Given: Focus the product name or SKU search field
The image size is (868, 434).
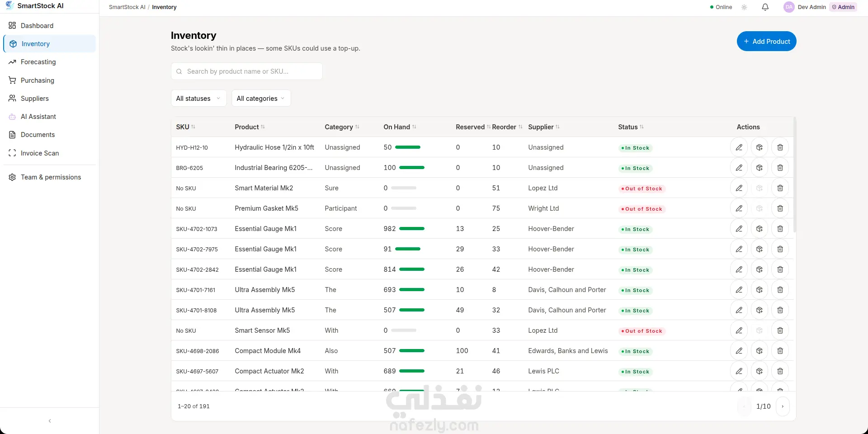Looking at the screenshot, I should pos(246,71).
